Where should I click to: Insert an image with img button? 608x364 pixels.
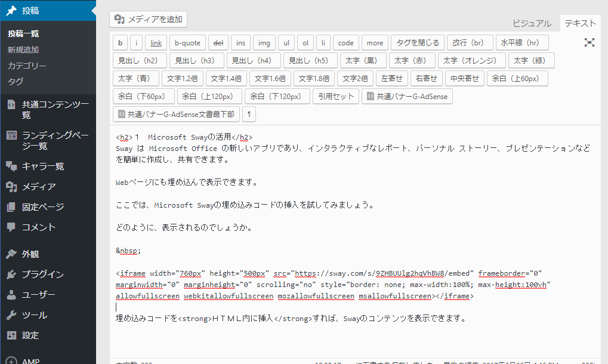(264, 42)
